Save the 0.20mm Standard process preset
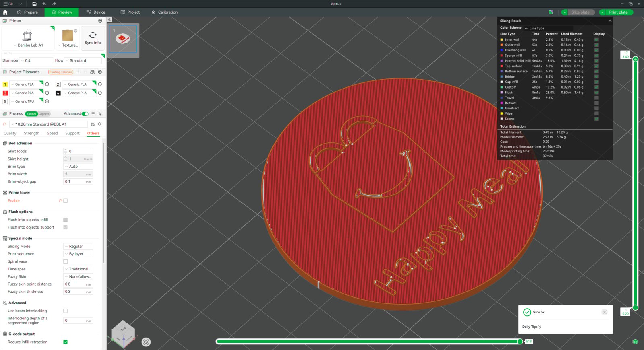The height and width of the screenshot is (350, 644). coord(93,124)
